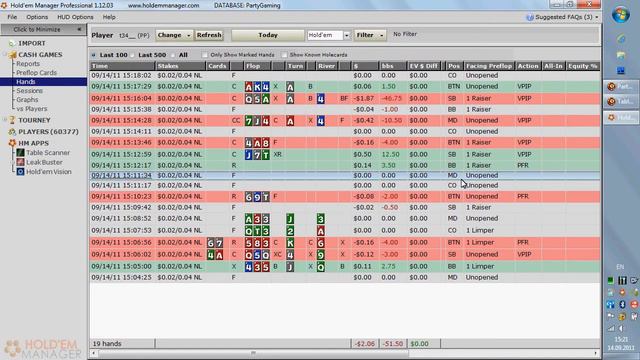This screenshot has height=360, width=640.
Task: Click the TOURNEY trophy icon
Action: click(x=12, y=120)
